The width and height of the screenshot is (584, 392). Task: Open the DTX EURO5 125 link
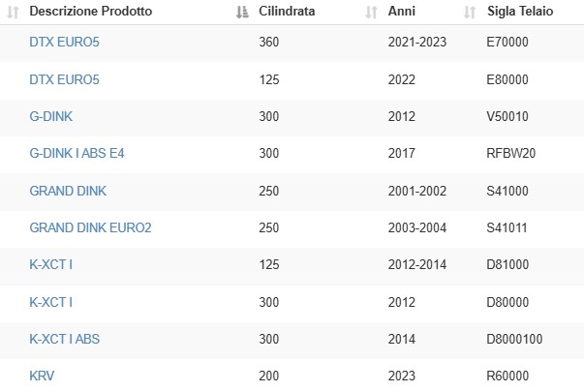[x=65, y=79]
